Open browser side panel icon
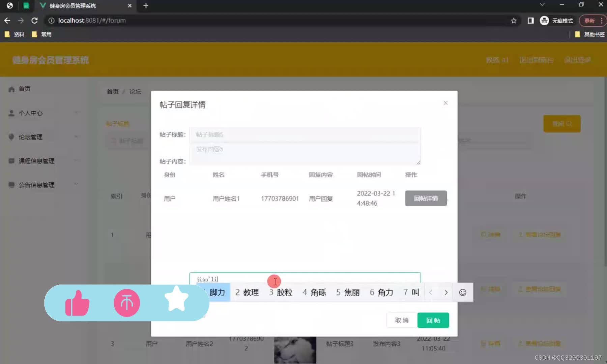 530,21
